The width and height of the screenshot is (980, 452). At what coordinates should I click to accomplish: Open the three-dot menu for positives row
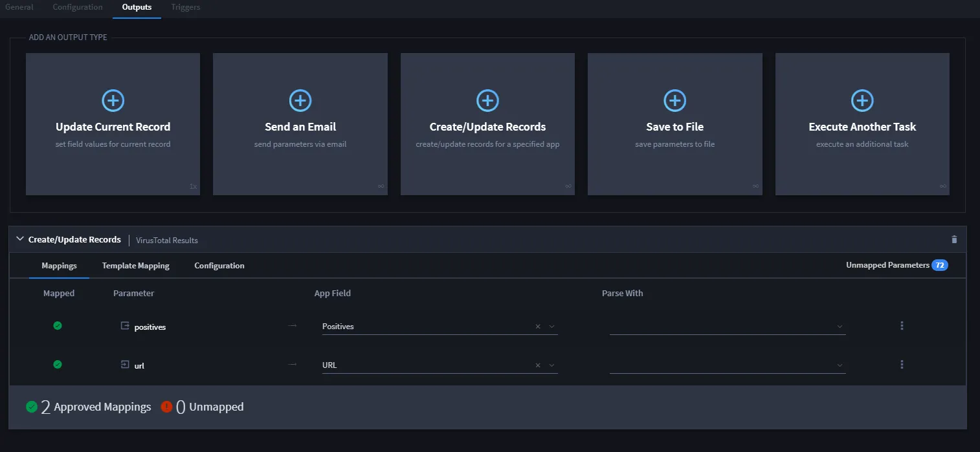coord(902,326)
